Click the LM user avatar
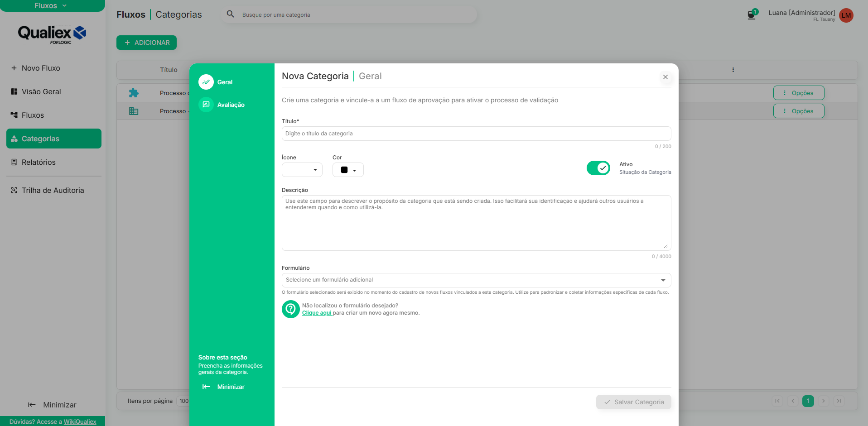Image resolution: width=868 pixels, height=426 pixels. point(846,15)
